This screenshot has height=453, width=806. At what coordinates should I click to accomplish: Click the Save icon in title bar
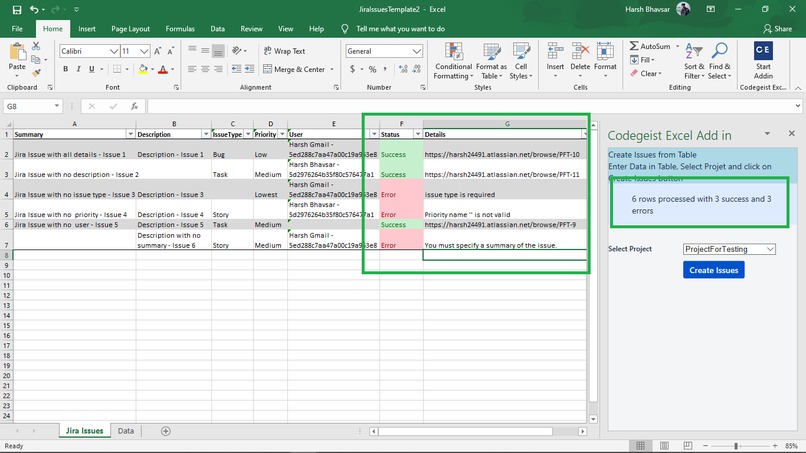click(x=17, y=9)
